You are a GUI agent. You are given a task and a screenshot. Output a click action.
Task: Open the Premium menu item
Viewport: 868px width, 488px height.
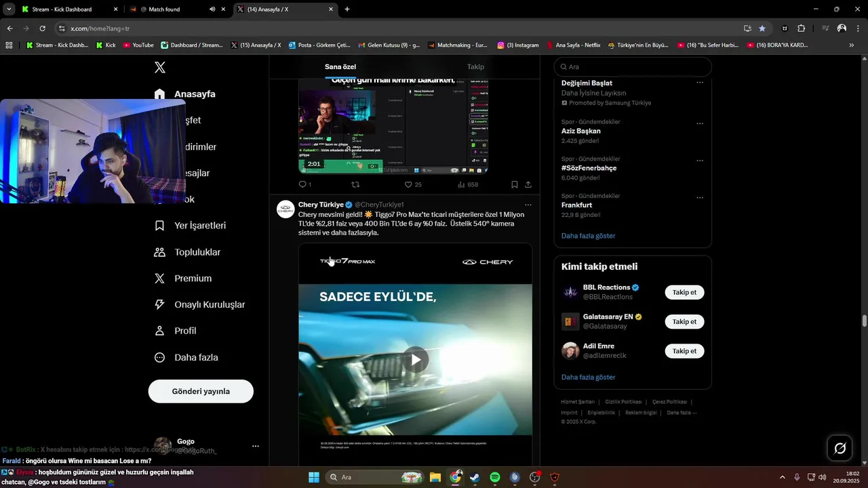[183, 279]
